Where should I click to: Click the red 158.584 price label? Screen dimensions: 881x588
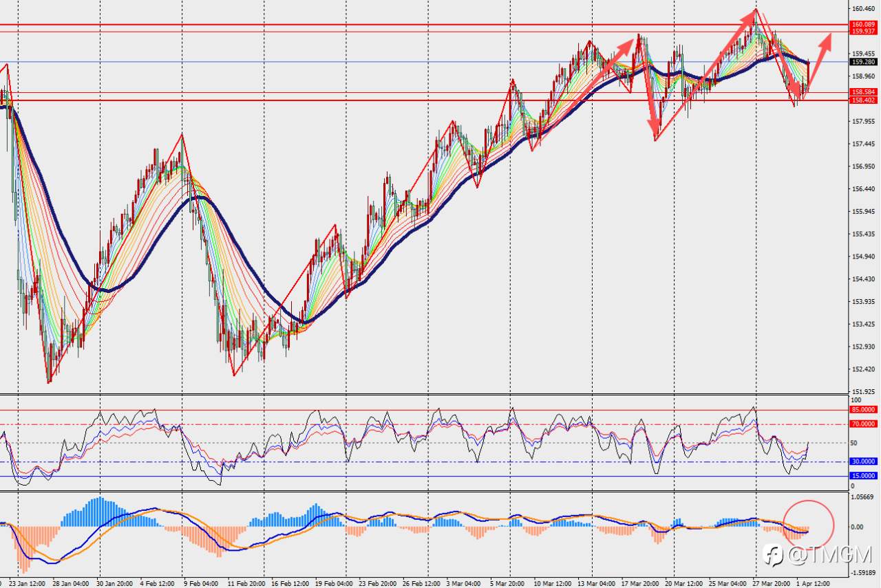(863, 92)
